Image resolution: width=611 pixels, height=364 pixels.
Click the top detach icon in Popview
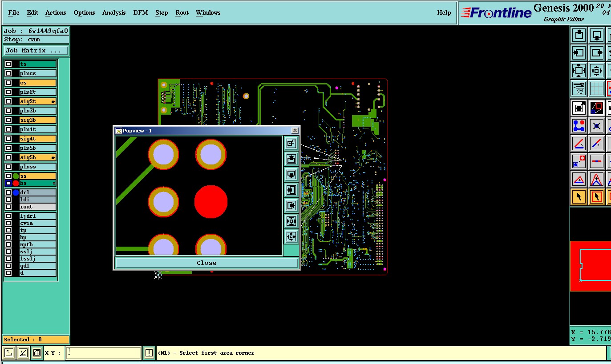(291, 143)
